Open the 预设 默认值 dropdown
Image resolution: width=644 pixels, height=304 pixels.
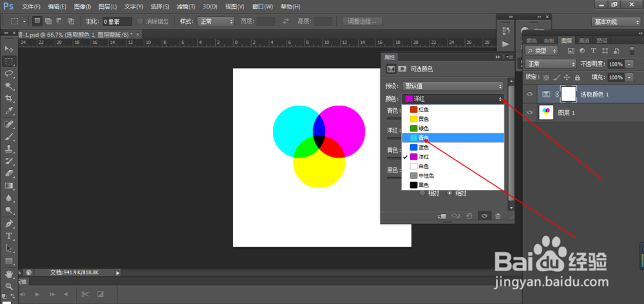click(453, 86)
